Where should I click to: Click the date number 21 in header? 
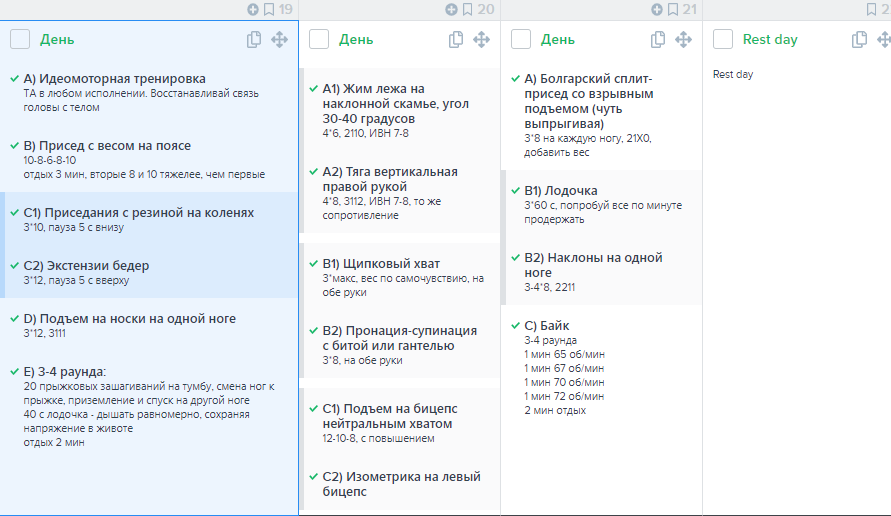[x=689, y=9]
